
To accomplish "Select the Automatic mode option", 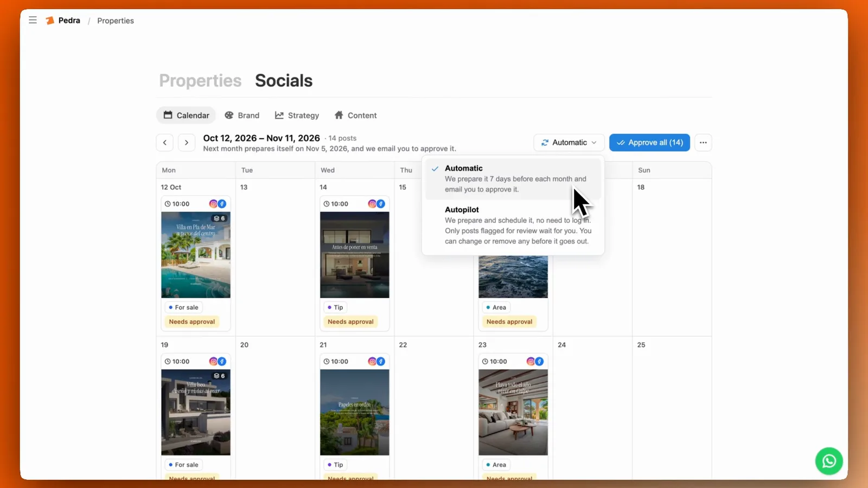I will point(513,178).
